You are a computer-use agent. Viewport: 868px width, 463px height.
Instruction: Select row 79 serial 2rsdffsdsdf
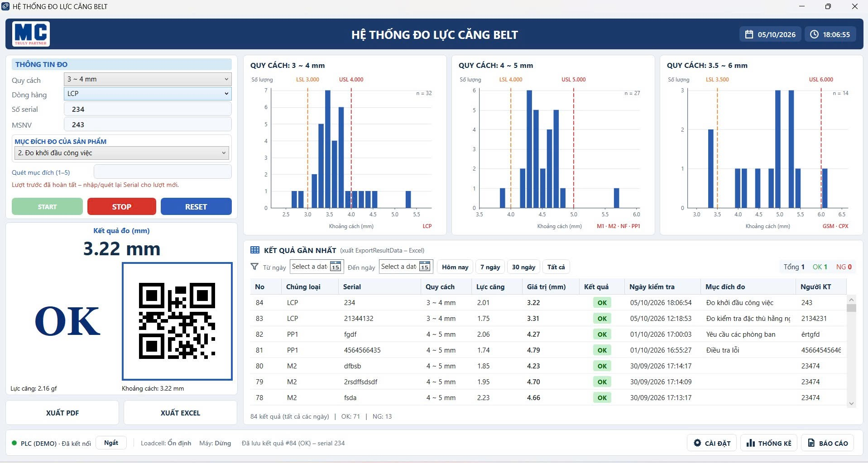(548, 382)
